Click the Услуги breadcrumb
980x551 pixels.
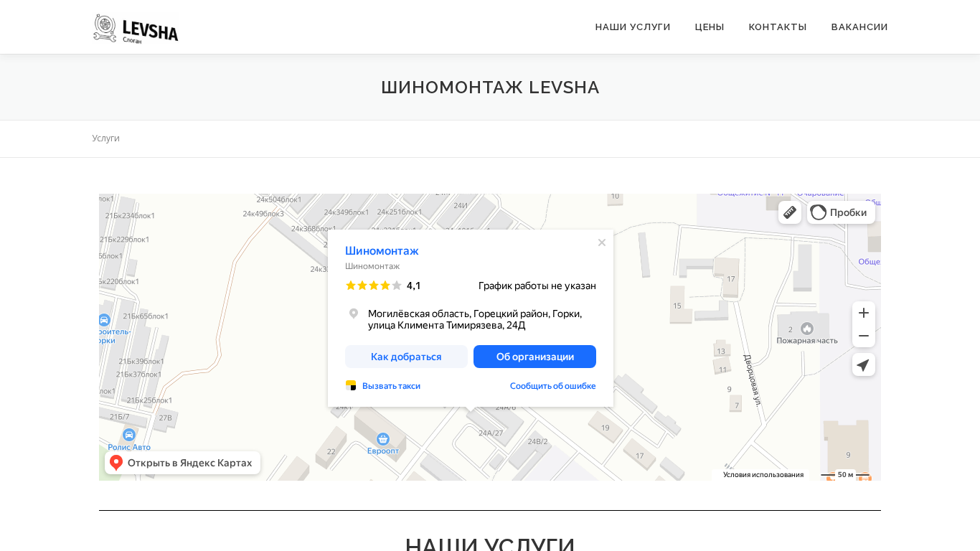click(106, 138)
